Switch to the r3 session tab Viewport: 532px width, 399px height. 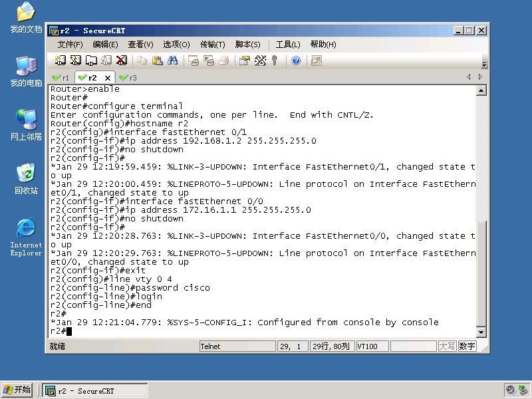pos(128,78)
